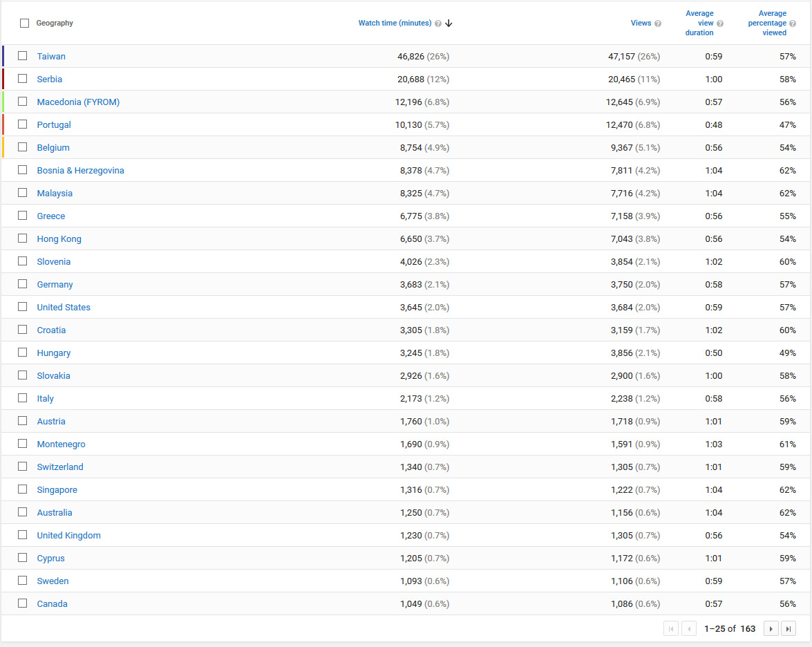Viewport: 812px width, 647px height.
Task: Click help icon next to Watch time header
Action: tap(438, 24)
